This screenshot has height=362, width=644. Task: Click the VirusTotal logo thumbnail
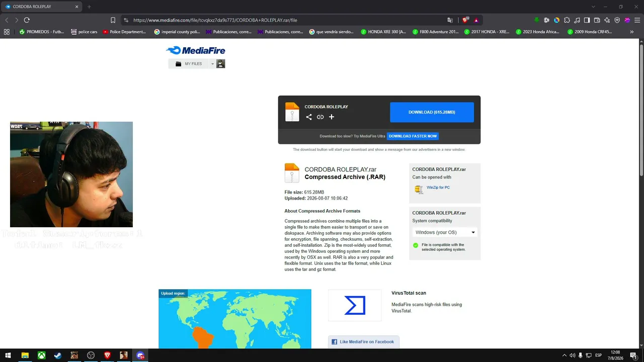[355, 305]
